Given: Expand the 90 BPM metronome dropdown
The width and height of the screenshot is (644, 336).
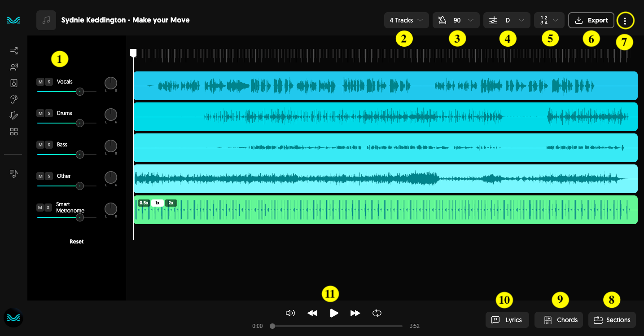Looking at the screenshot, I should [456, 20].
